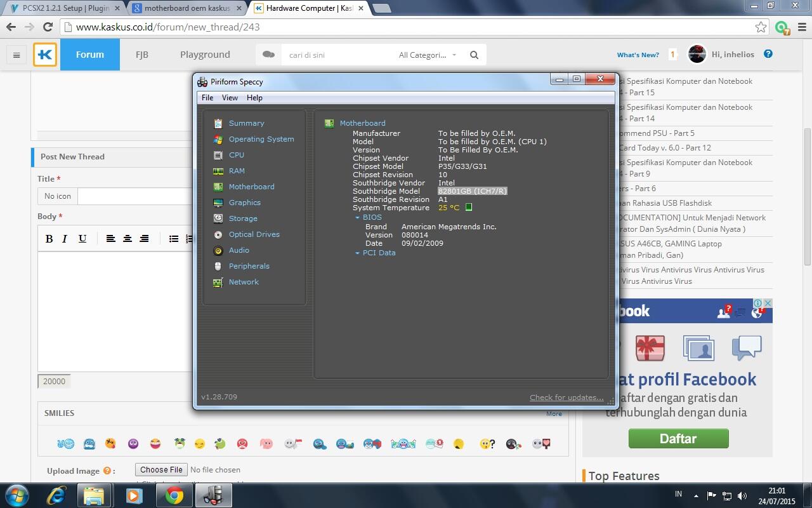Switch to the PCSX2 1.2.1 Setup browser tab
The height and width of the screenshot is (508, 812).
point(65,8)
